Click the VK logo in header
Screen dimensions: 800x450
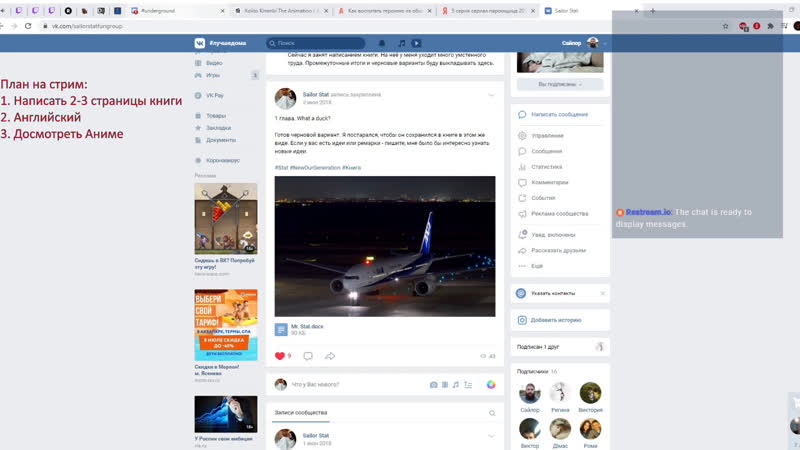[200, 43]
